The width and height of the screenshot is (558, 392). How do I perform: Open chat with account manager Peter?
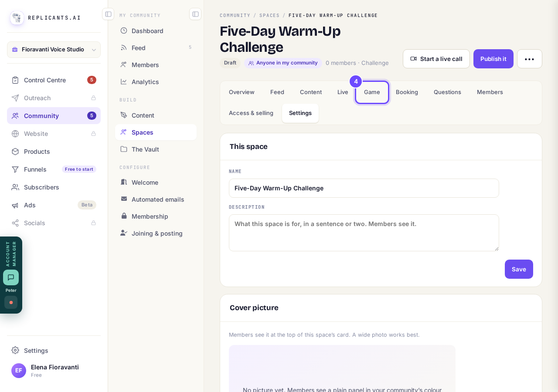[x=11, y=277]
